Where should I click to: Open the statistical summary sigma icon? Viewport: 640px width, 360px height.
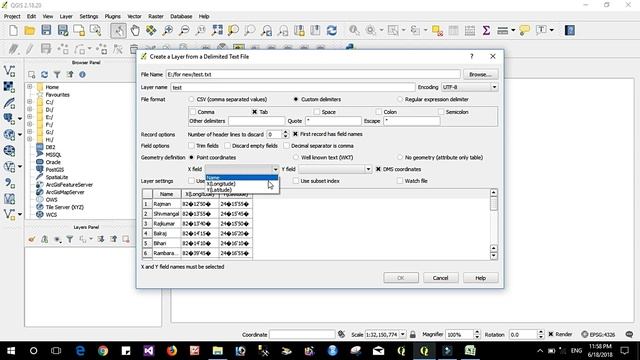(x=486, y=30)
